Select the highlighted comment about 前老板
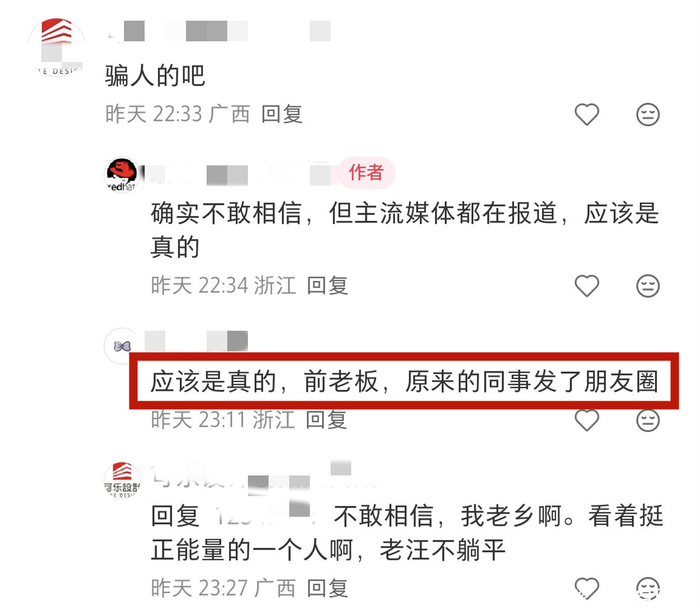This screenshot has width=700, height=611. pos(404,381)
